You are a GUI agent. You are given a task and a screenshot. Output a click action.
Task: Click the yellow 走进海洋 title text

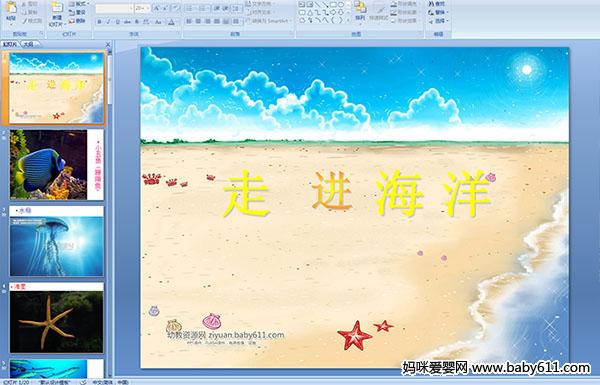pyautogui.click(x=356, y=194)
